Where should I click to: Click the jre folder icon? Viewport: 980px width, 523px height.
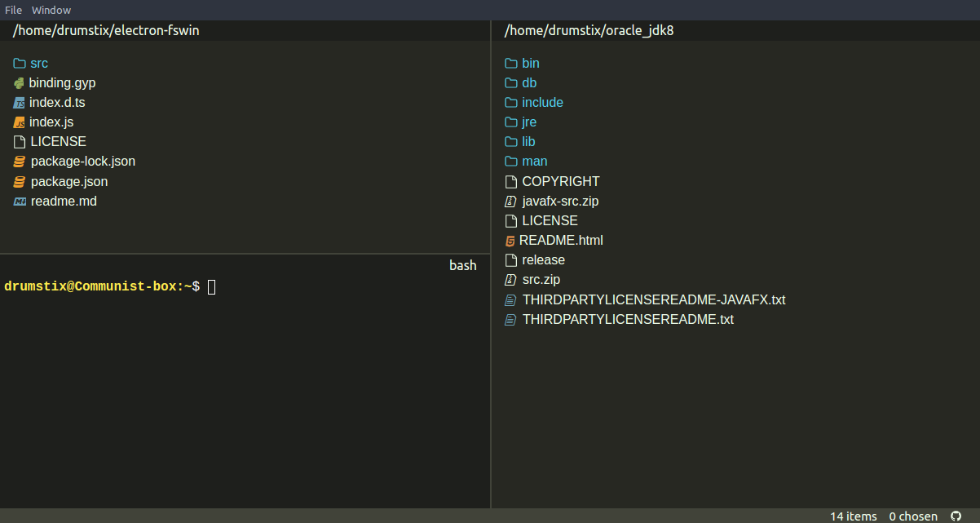511,122
